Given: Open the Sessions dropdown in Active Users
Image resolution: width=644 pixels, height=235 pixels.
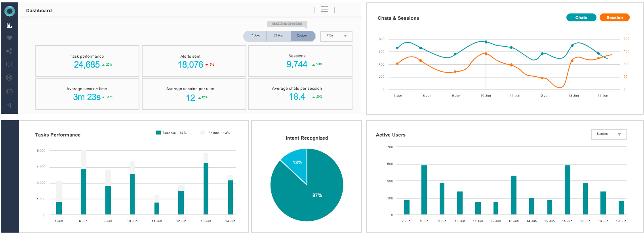Looking at the screenshot, I should click(608, 135).
